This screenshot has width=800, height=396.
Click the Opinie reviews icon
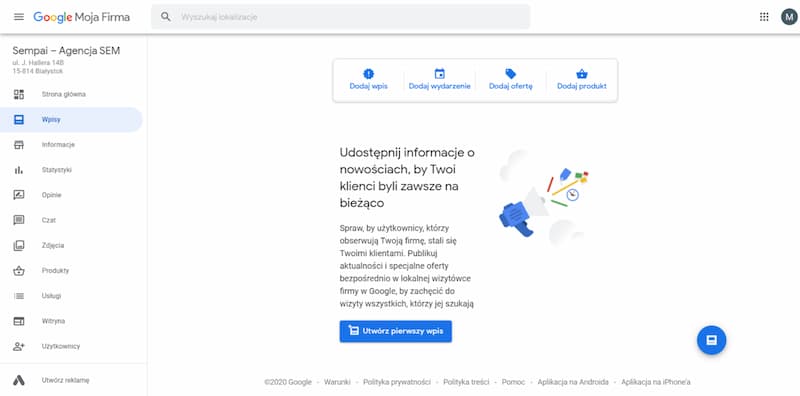tap(19, 195)
